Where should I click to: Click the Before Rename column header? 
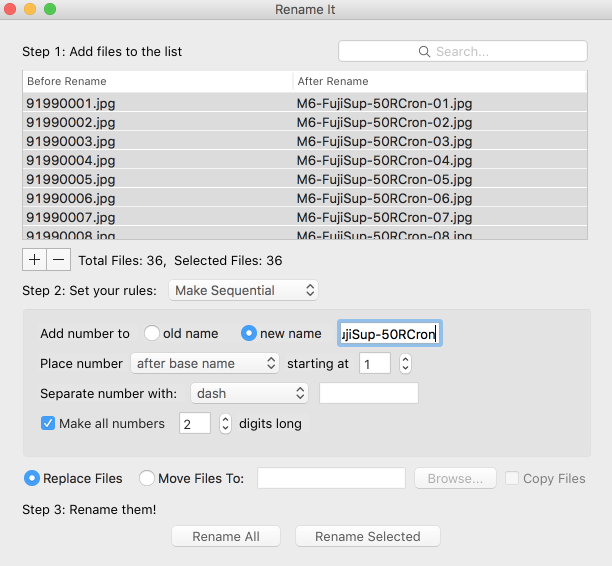point(158,81)
